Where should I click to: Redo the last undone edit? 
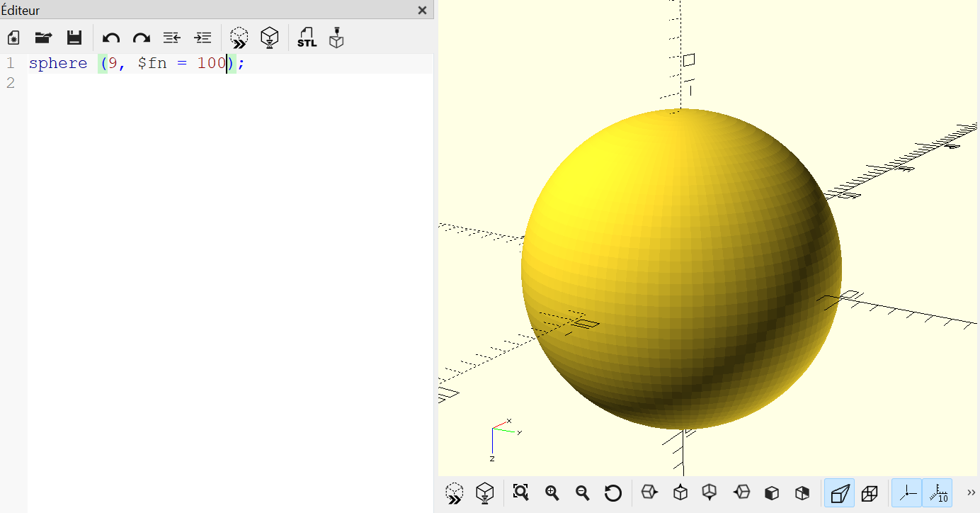(x=142, y=38)
